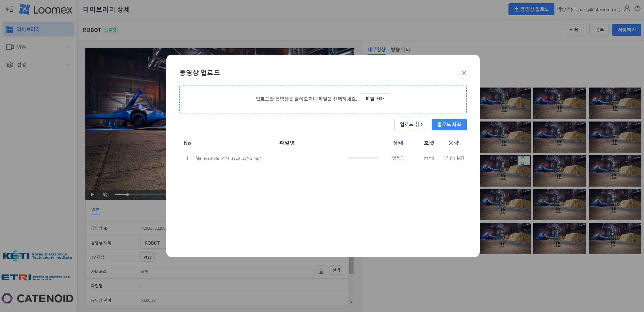This screenshot has height=312, width=644.
Task: Click the 동영상 길이 value 00:00:33
Action: pos(148,301)
